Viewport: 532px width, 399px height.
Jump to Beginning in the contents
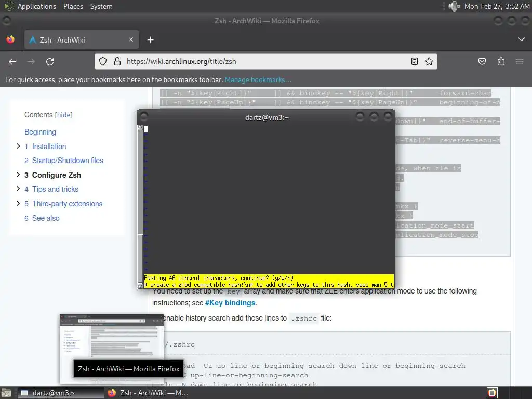(40, 132)
